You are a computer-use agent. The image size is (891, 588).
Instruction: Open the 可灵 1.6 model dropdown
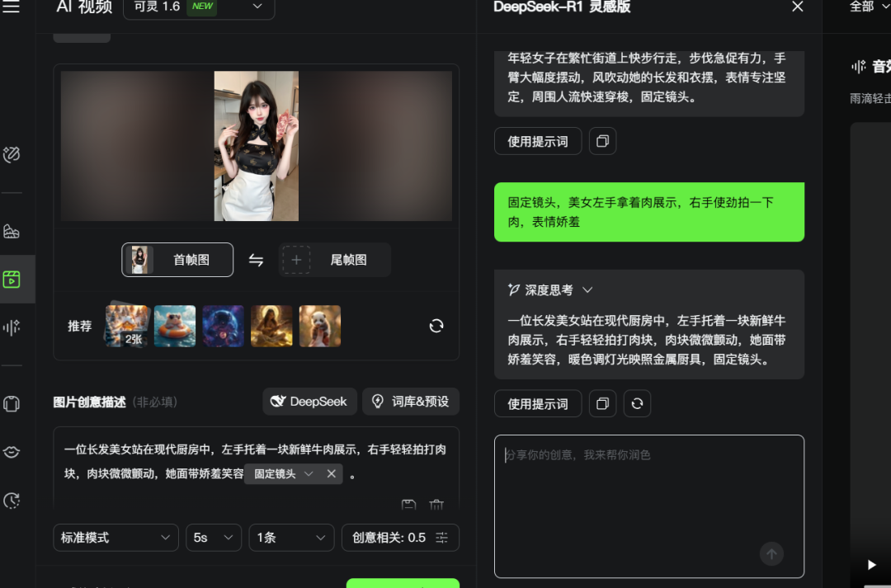tap(199, 7)
